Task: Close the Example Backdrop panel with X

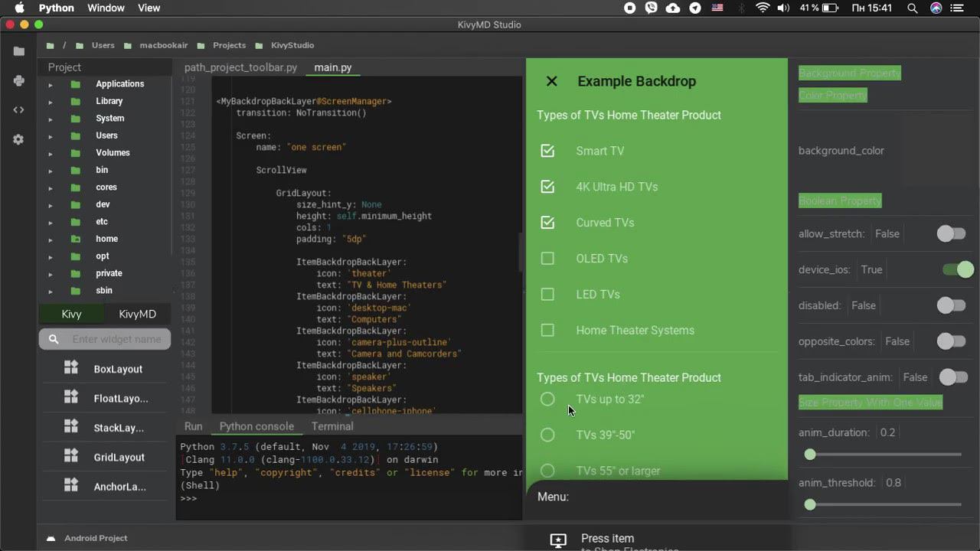Action: [x=551, y=81]
